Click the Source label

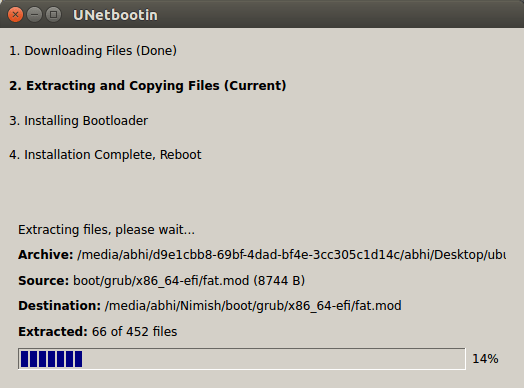(x=43, y=280)
